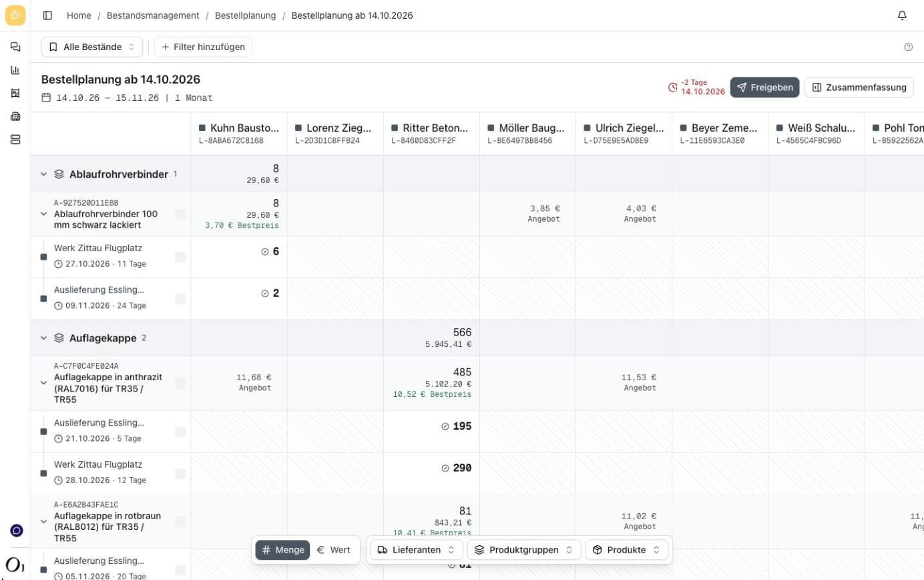Open the Produkte dropdown
The image size is (924, 580).
626,550
